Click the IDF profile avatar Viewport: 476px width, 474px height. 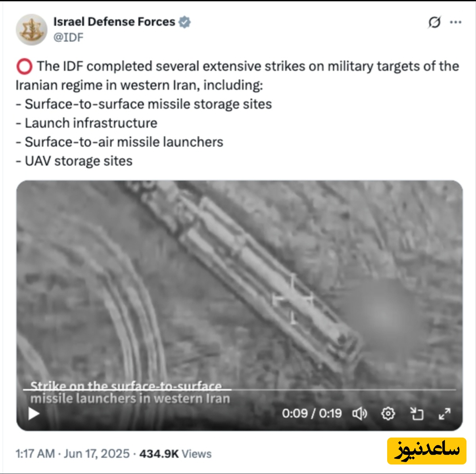[x=32, y=30]
